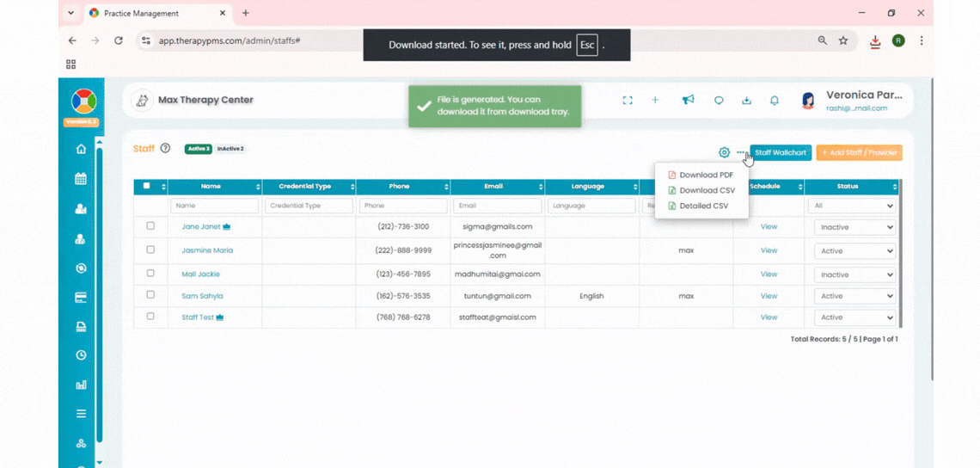Open the Chrome three-dot menu
The image size is (980, 468).
[922, 40]
